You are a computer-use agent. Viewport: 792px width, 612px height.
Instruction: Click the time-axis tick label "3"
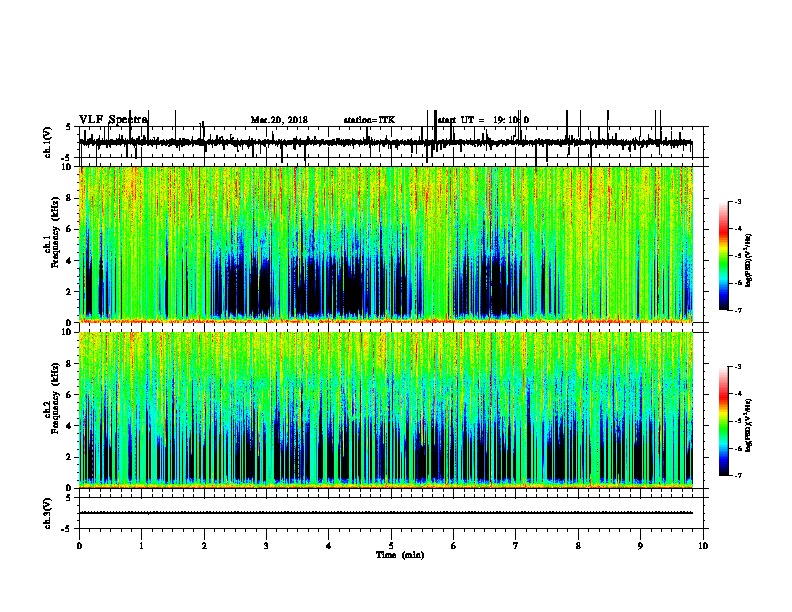tap(266, 546)
